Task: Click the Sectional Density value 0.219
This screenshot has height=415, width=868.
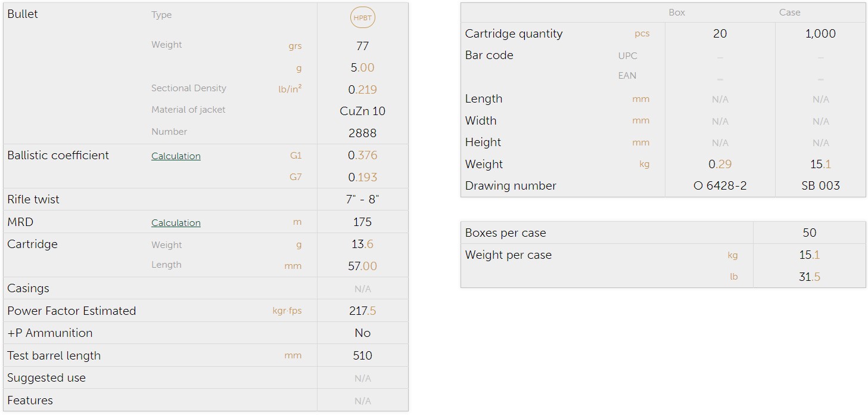Action: tap(362, 89)
